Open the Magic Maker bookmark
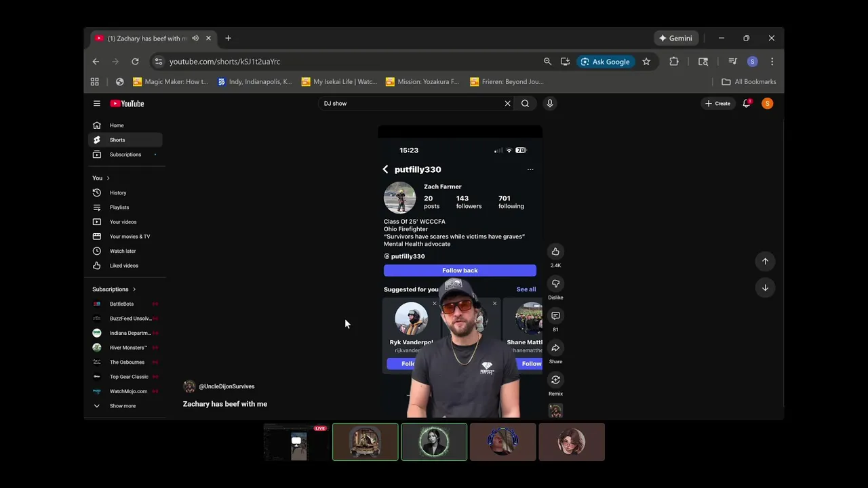Screen dimensions: 868x488 pos(171,82)
